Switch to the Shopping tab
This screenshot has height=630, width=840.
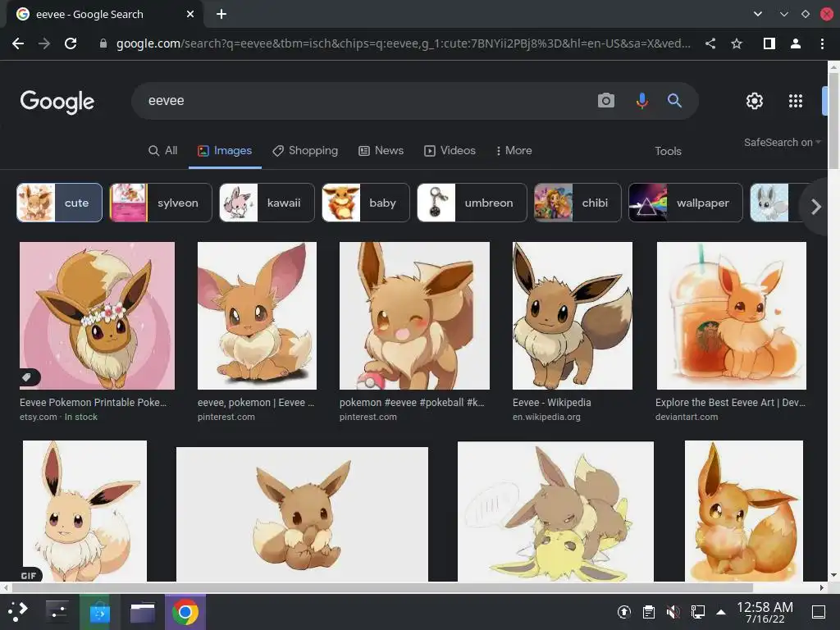click(305, 151)
